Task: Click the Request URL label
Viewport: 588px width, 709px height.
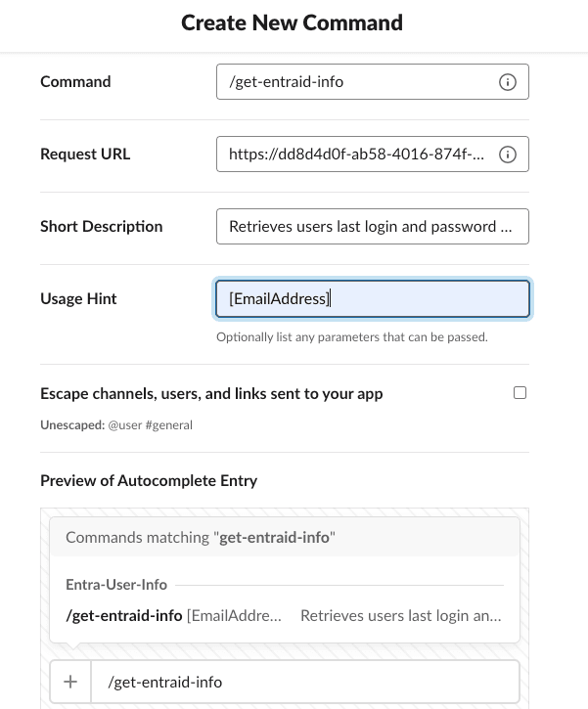Action: [x=85, y=155]
